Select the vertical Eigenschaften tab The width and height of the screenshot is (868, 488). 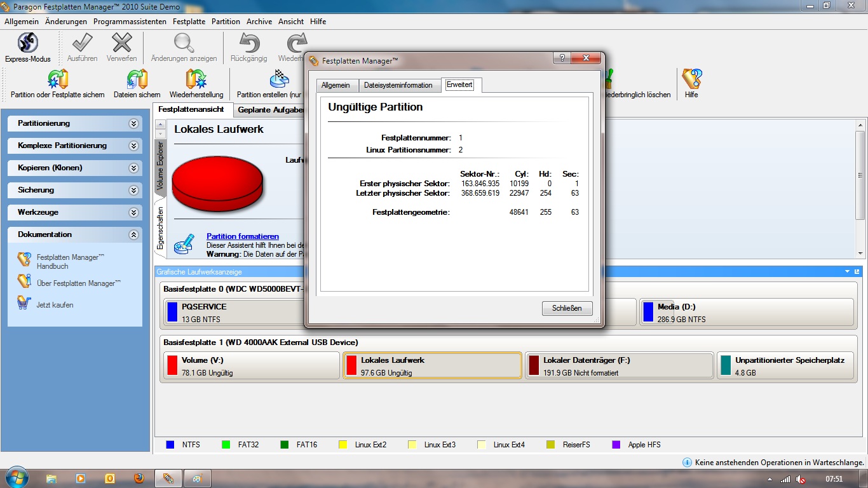(160, 229)
